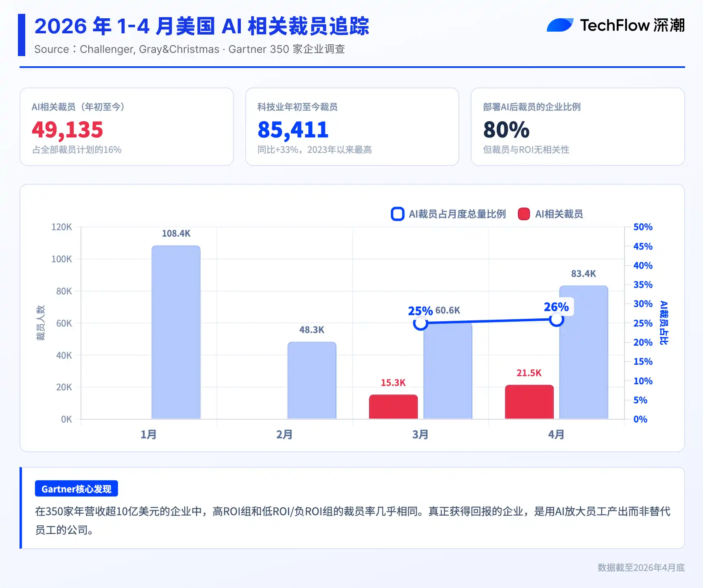Click the April 26% line data point
The height and width of the screenshot is (588, 703).
point(556,320)
